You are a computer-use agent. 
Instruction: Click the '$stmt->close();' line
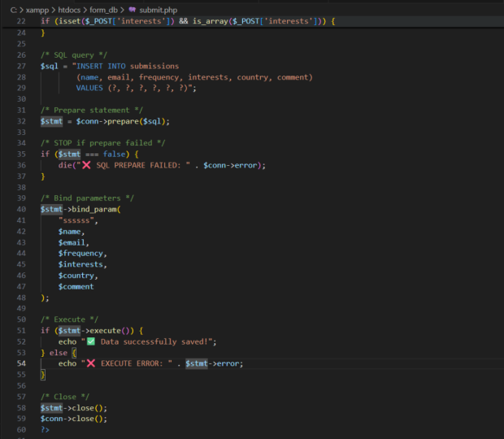(x=74, y=408)
